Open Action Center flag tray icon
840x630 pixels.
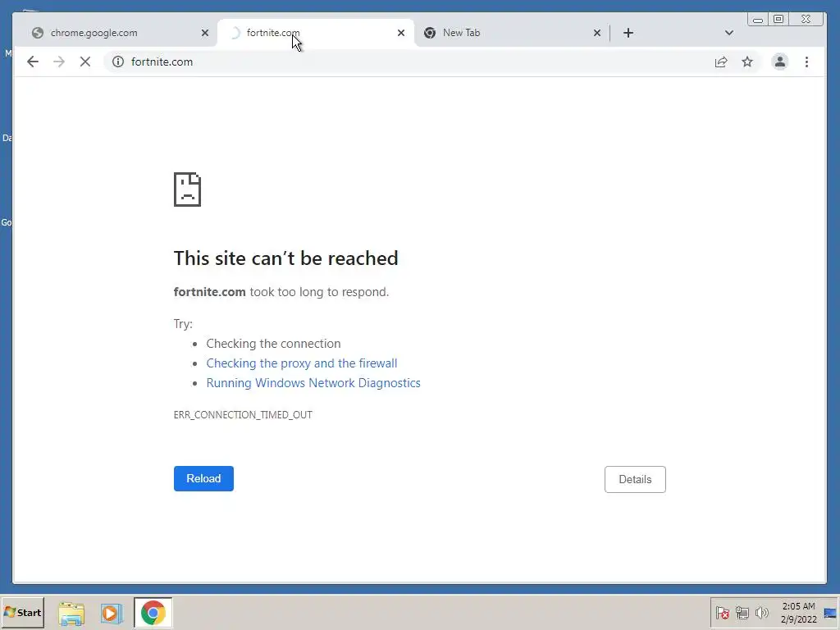722,612
